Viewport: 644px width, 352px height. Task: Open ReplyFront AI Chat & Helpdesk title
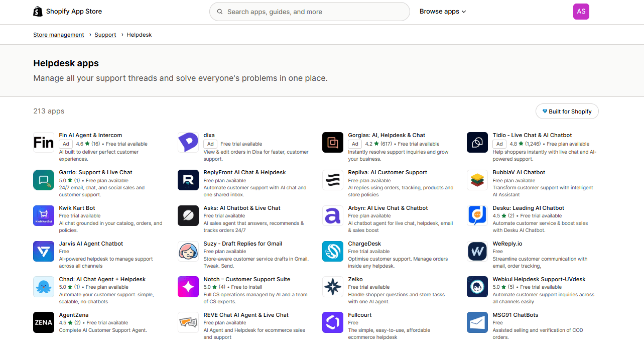click(x=244, y=172)
